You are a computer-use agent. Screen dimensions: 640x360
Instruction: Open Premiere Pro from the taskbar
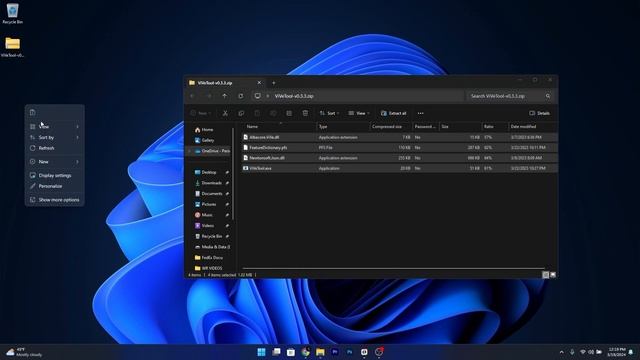[x=335, y=352]
